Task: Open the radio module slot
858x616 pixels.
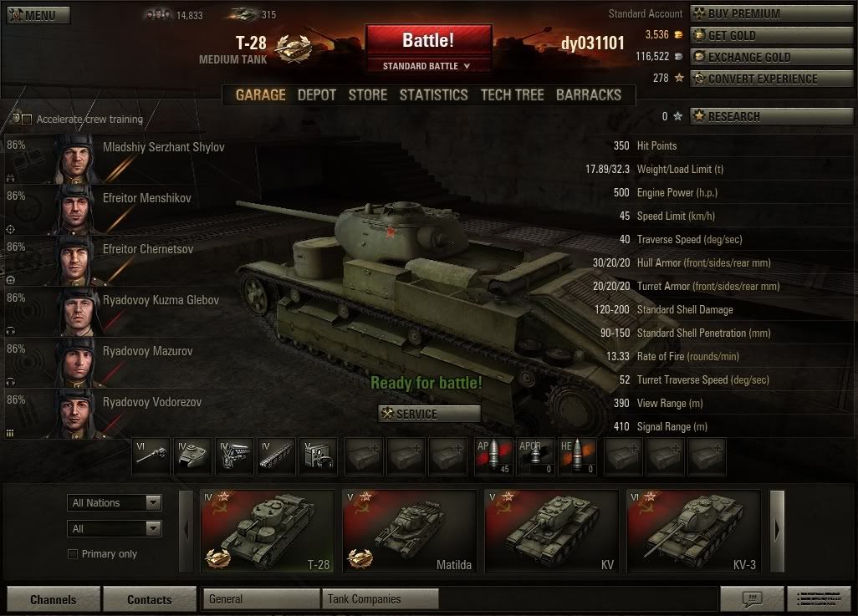Action: click(319, 456)
